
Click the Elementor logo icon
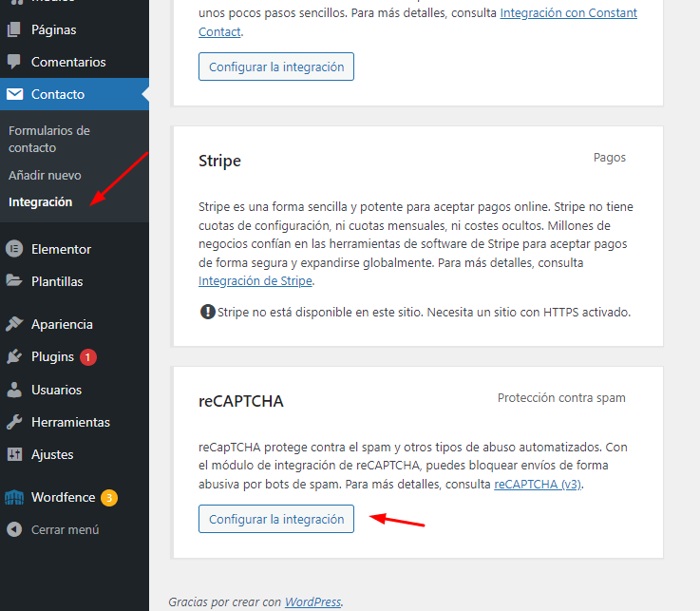[x=14, y=249]
